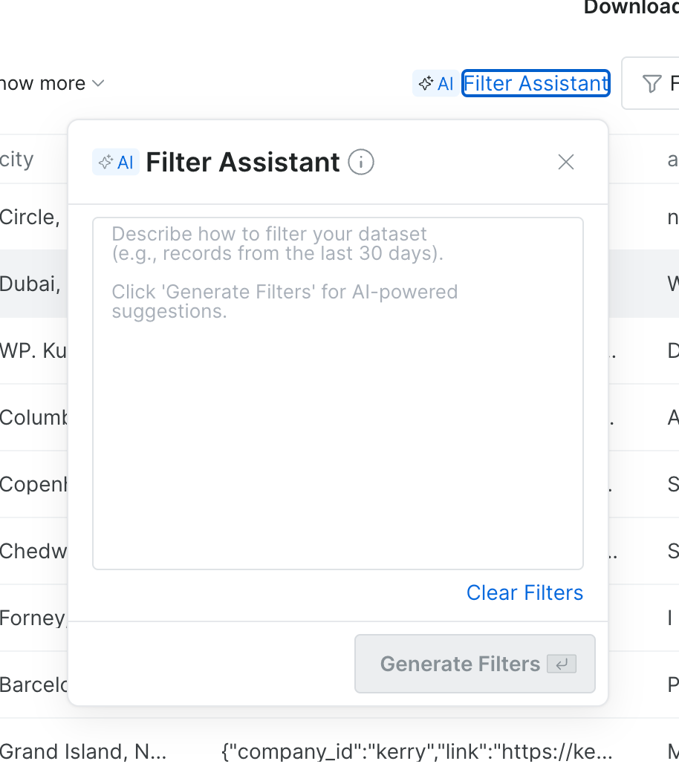Close the Filter Assistant popup
This screenshot has width=679, height=784.
click(x=566, y=162)
